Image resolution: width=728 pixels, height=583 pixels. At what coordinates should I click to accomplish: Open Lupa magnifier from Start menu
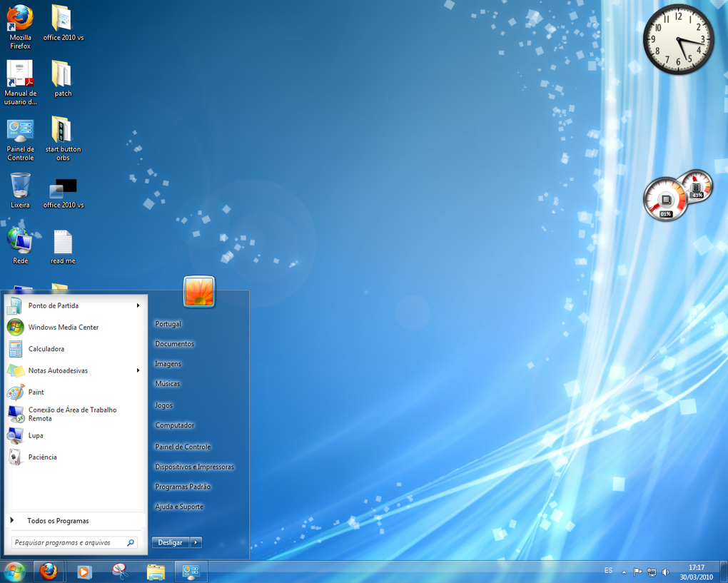(x=76, y=435)
